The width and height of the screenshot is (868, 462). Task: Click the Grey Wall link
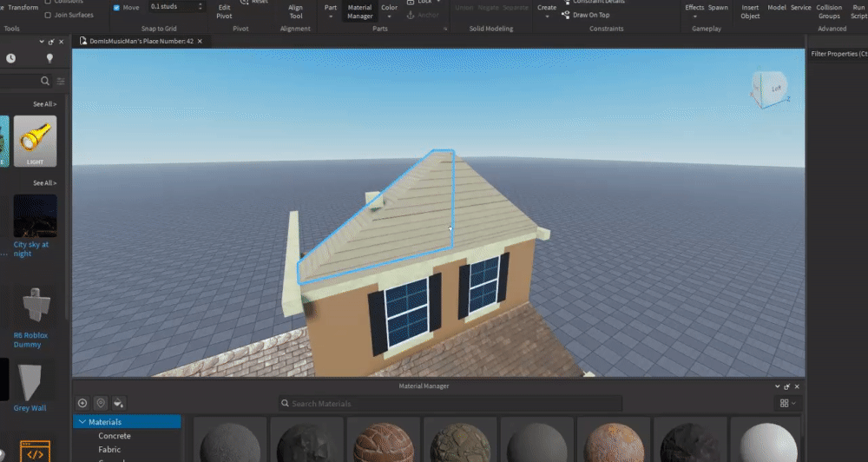30,408
